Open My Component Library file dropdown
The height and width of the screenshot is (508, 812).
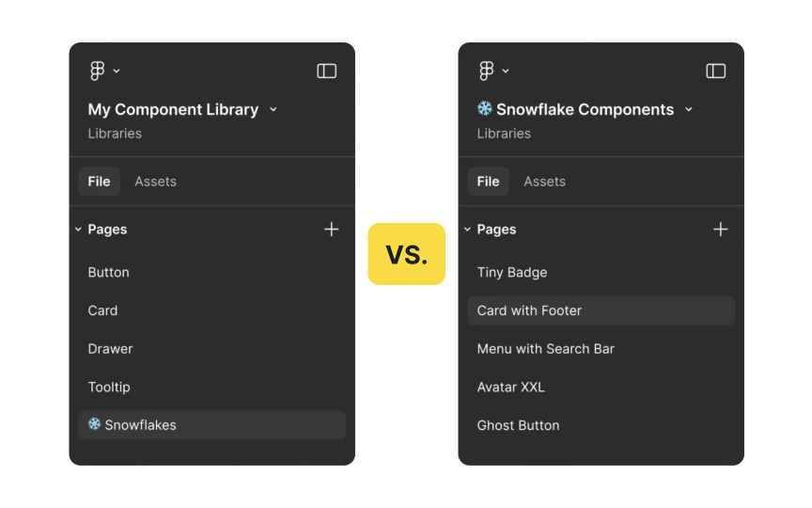point(273,109)
